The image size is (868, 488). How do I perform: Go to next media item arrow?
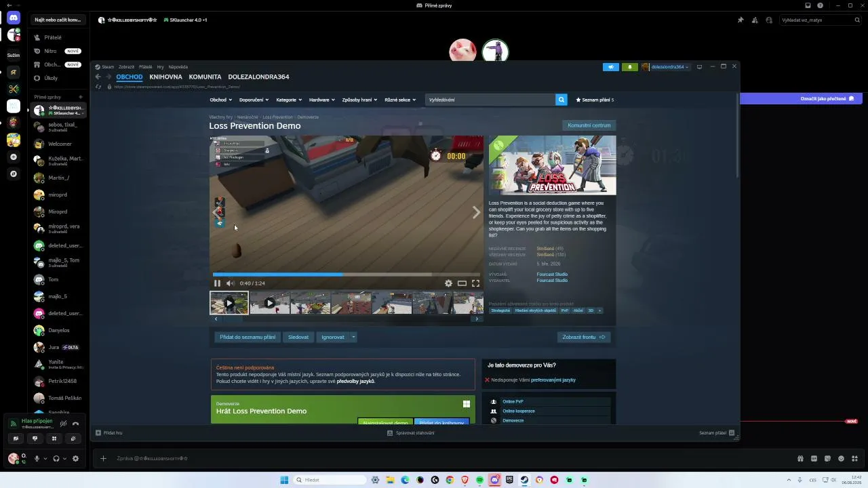[x=476, y=213]
